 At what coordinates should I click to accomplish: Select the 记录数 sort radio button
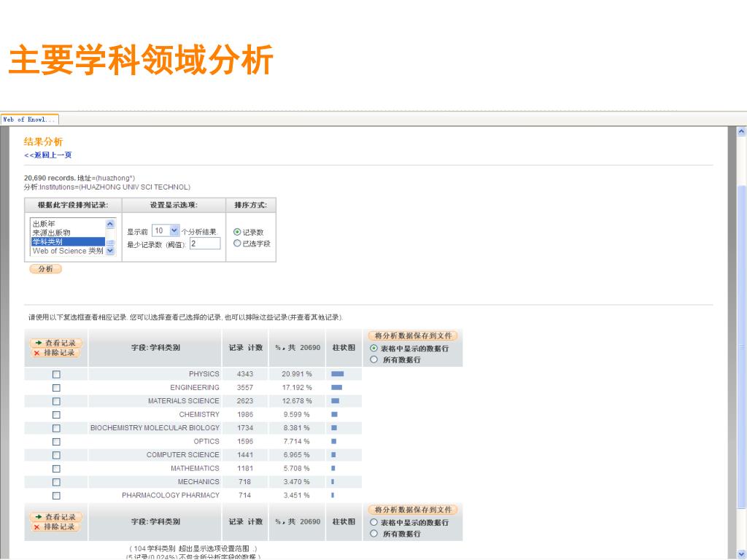[x=237, y=232]
